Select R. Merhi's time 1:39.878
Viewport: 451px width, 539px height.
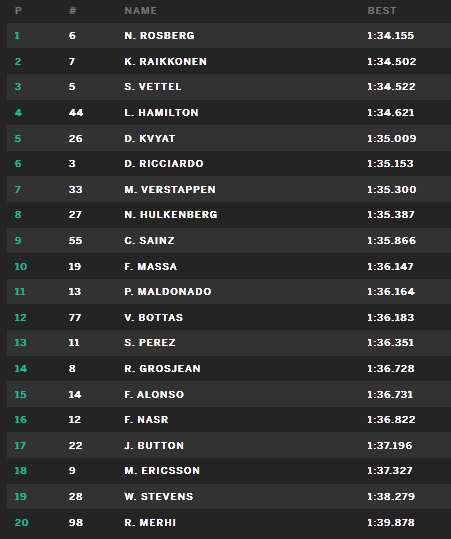(x=391, y=522)
